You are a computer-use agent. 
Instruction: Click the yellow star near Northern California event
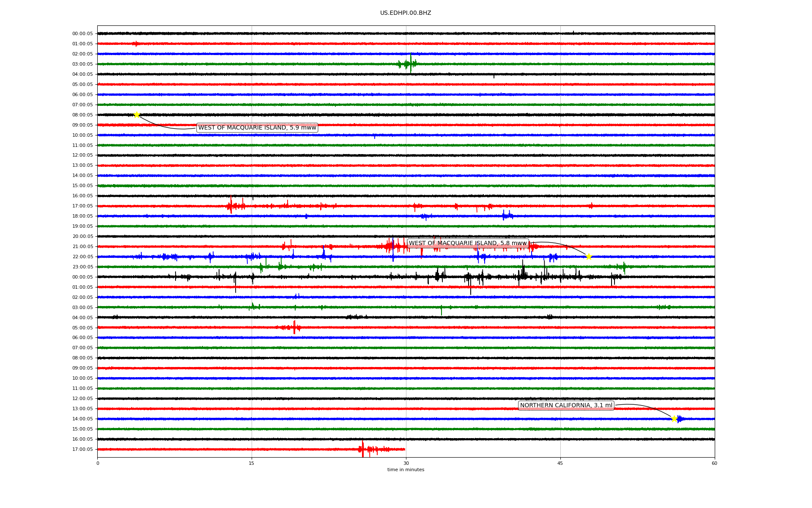(674, 419)
